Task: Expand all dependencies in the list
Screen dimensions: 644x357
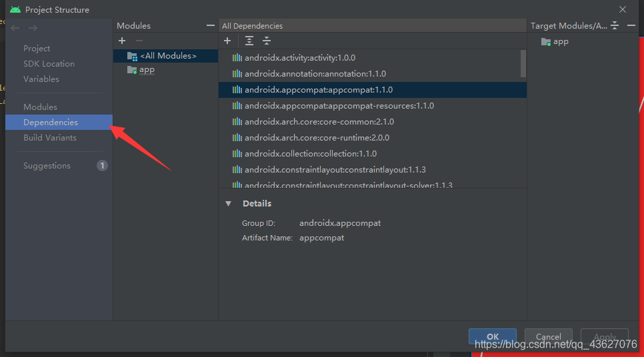Action: [249, 41]
